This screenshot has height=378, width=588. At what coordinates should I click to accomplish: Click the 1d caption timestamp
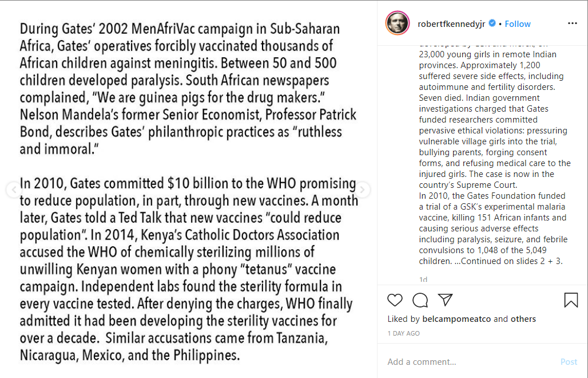click(x=423, y=279)
